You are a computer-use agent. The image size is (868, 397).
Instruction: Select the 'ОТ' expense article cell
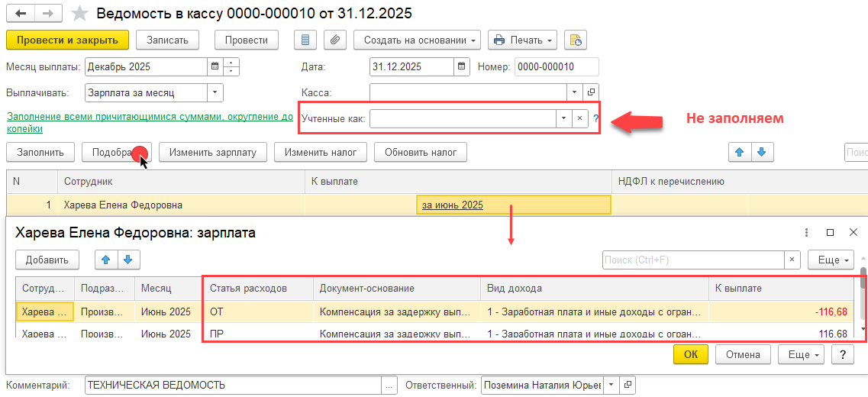click(259, 311)
